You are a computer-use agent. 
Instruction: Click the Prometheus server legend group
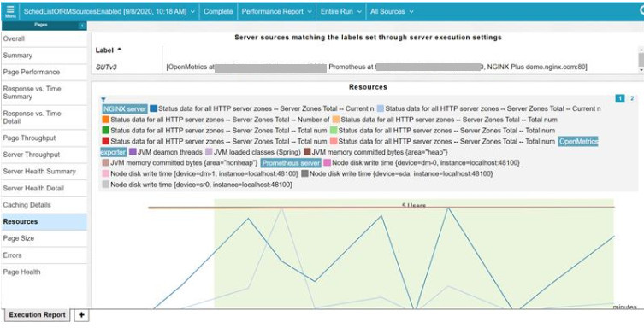click(291, 163)
